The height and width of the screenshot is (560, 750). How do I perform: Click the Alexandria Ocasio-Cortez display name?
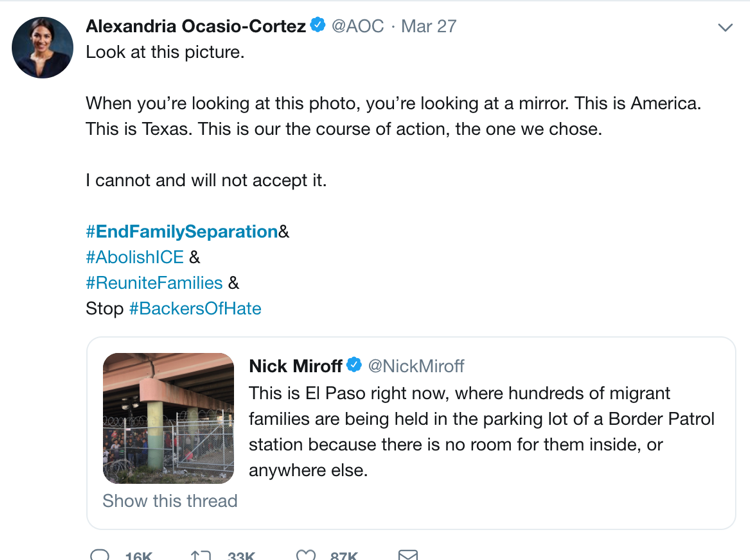pyautogui.click(x=196, y=26)
